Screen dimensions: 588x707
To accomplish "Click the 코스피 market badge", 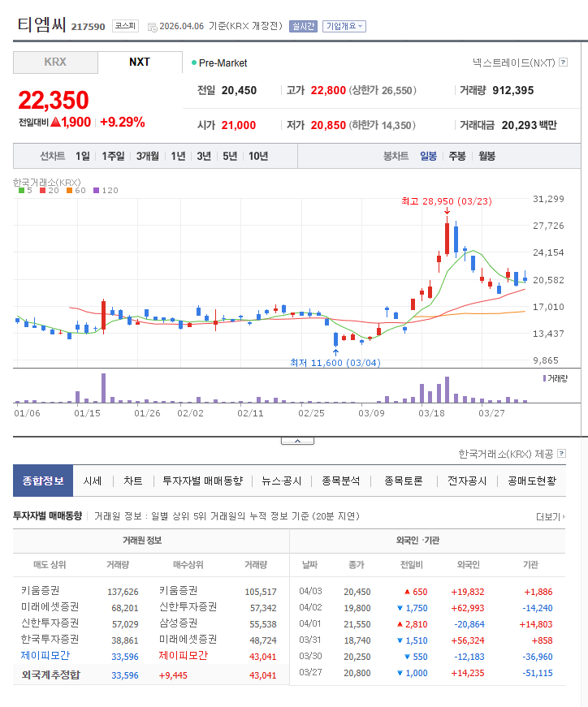I will pyautogui.click(x=125, y=26).
